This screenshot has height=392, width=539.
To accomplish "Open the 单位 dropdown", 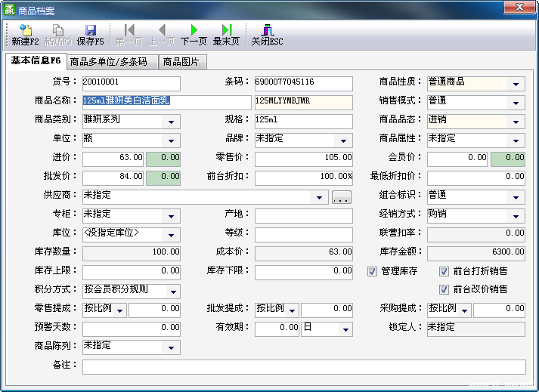I will pyautogui.click(x=171, y=140).
